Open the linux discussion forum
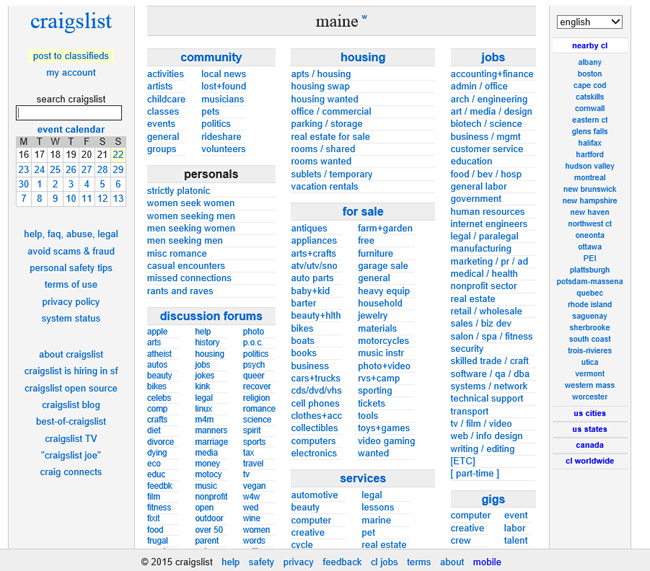650x571 pixels. pos(203,408)
